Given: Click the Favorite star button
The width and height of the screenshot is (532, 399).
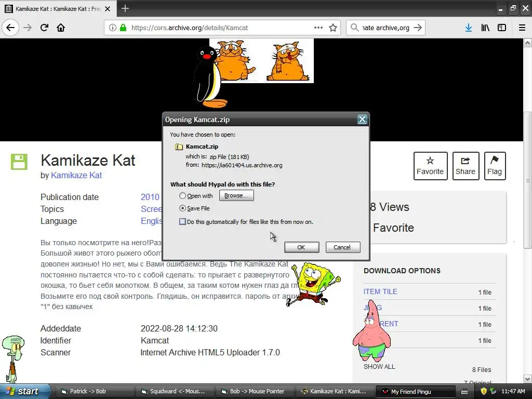Looking at the screenshot, I should [430, 166].
